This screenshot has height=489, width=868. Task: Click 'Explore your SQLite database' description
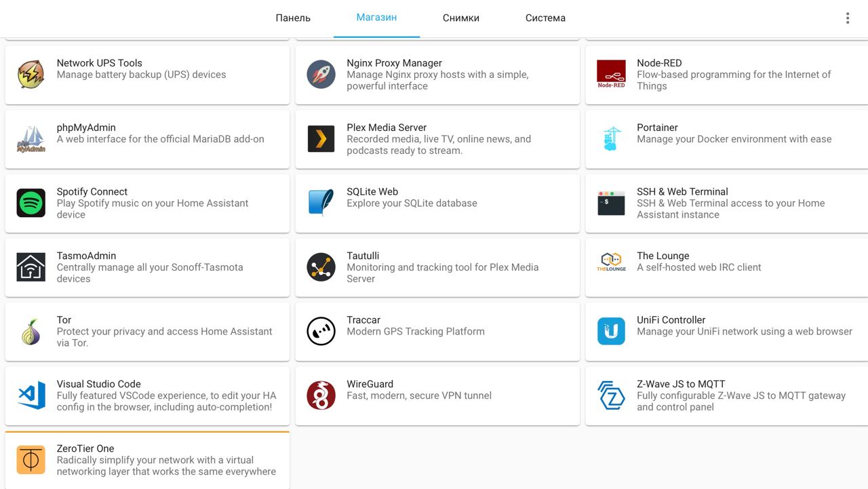coord(412,203)
